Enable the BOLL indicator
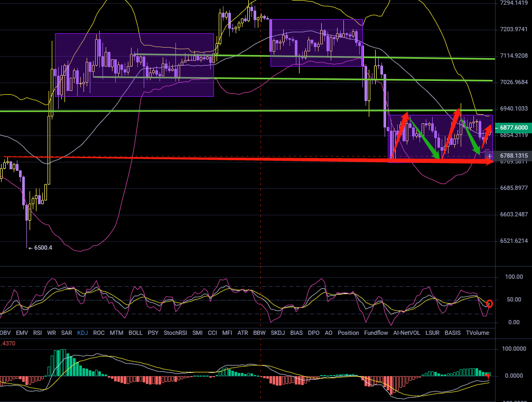532x402 pixels. coord(136,333)
